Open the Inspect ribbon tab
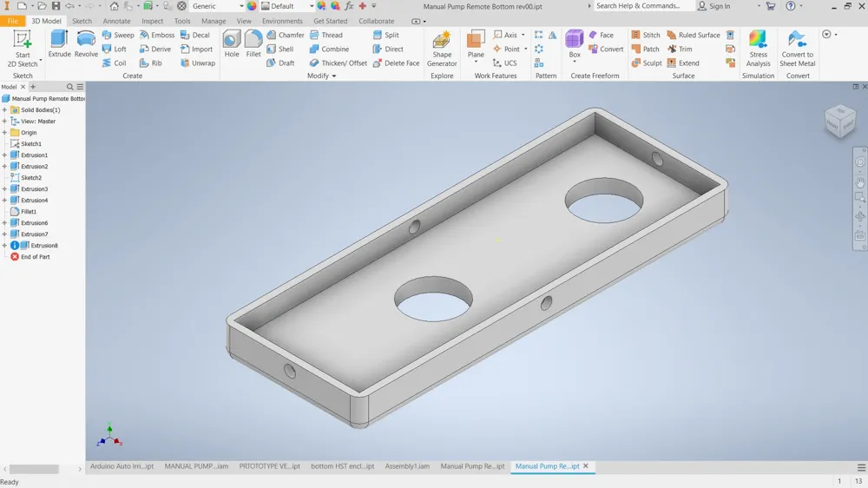The height and width of the screenshot is (488, 868). (x=152, y=21)
